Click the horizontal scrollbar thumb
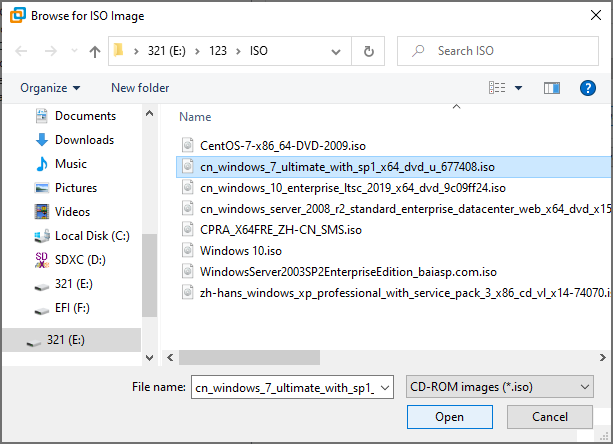 point(249,358)
